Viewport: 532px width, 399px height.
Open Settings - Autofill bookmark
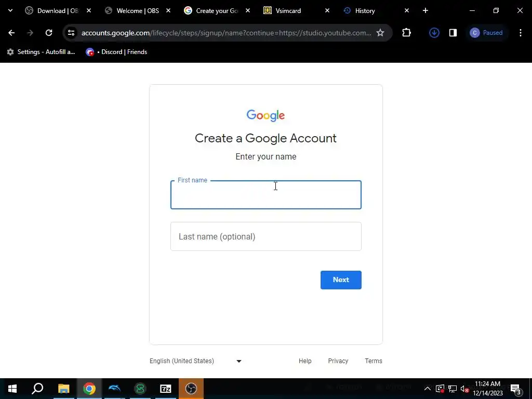(x=41, y=52)
